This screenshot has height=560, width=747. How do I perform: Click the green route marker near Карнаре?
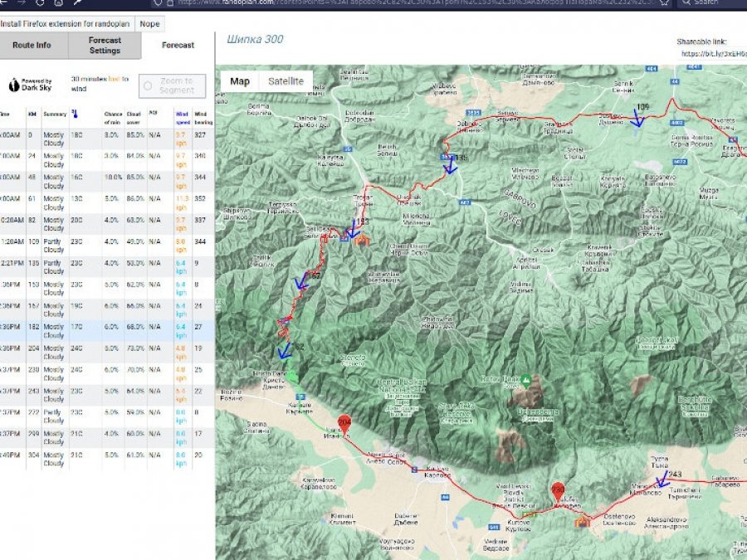[291, 376]
